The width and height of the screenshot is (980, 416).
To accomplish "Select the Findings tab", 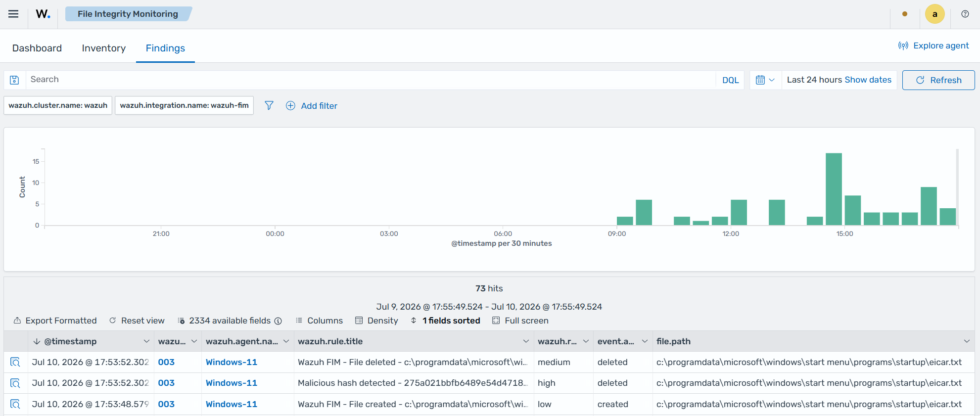I will pos(165,48).
